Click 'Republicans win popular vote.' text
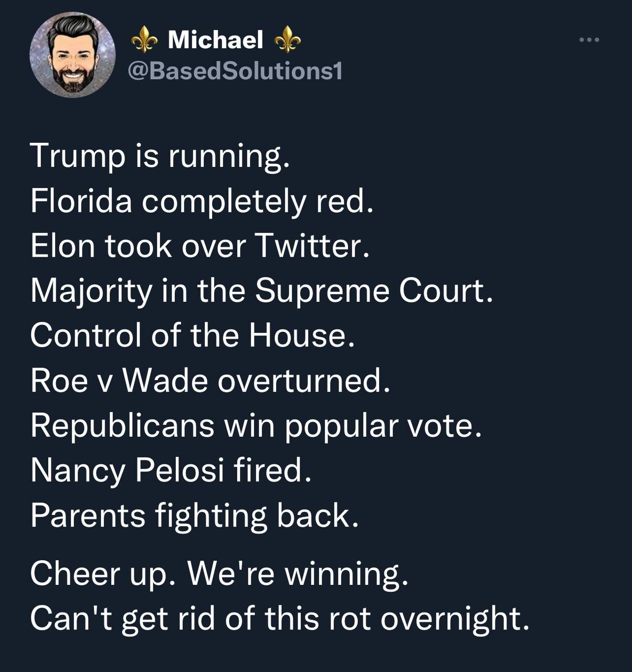Screen dimensions: 632x672 (256, 426)
